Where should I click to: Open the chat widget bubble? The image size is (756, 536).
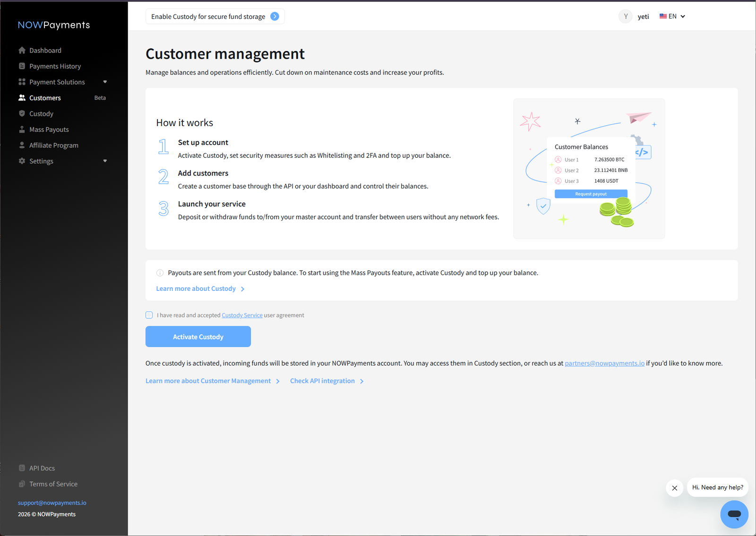point(734,514)
